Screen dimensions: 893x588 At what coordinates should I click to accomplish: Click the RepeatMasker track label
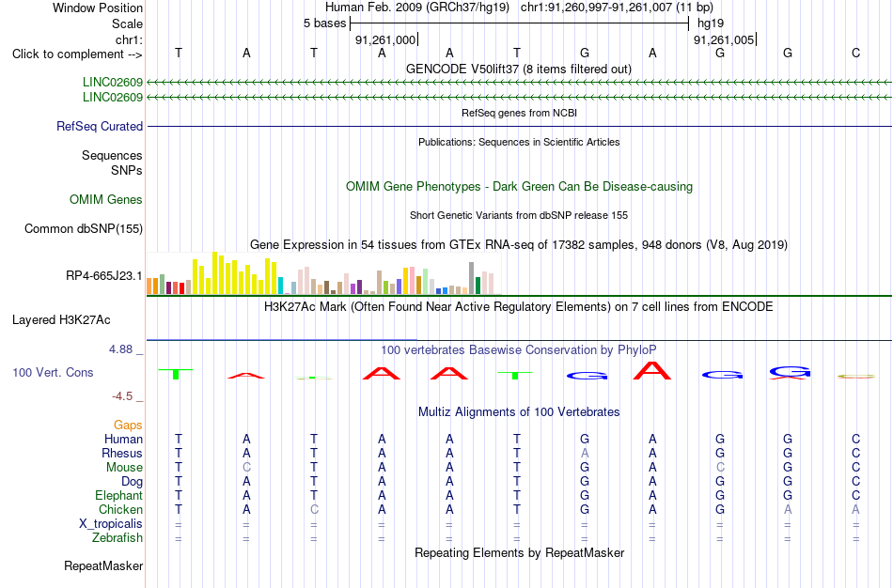pos(103,565)
